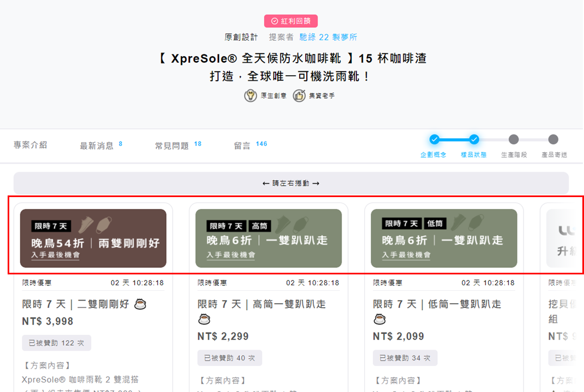Screen dimensions: 584x392
Task: Open the brown 晚鳥54折 兩雙剛剛好 banner
Action: [x=93, y=238]
